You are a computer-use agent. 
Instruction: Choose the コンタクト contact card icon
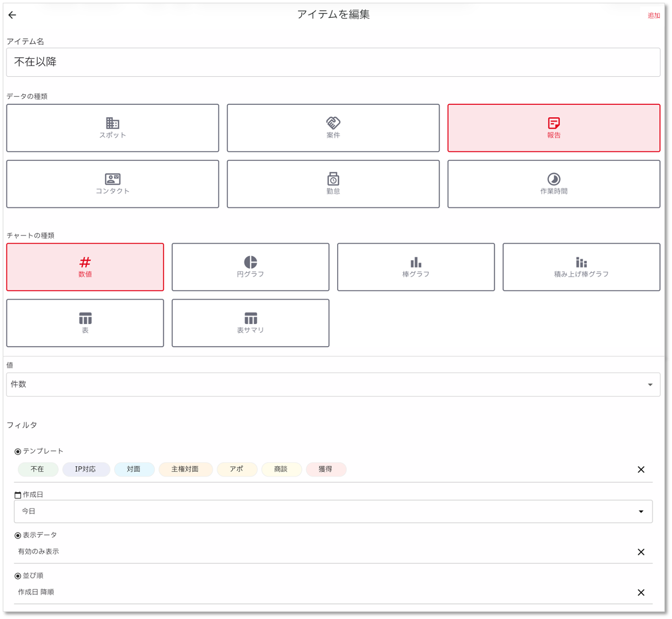pos(112,179)
